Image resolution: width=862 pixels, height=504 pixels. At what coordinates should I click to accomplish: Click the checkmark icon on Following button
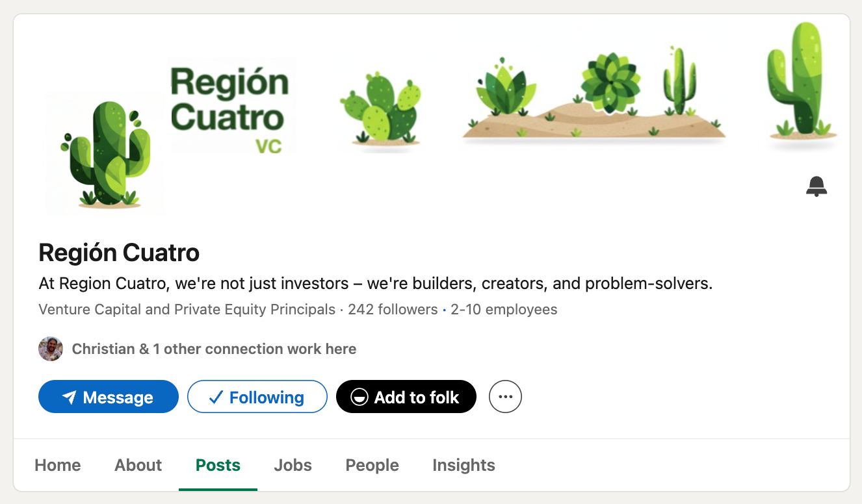(x=216, y=397)
